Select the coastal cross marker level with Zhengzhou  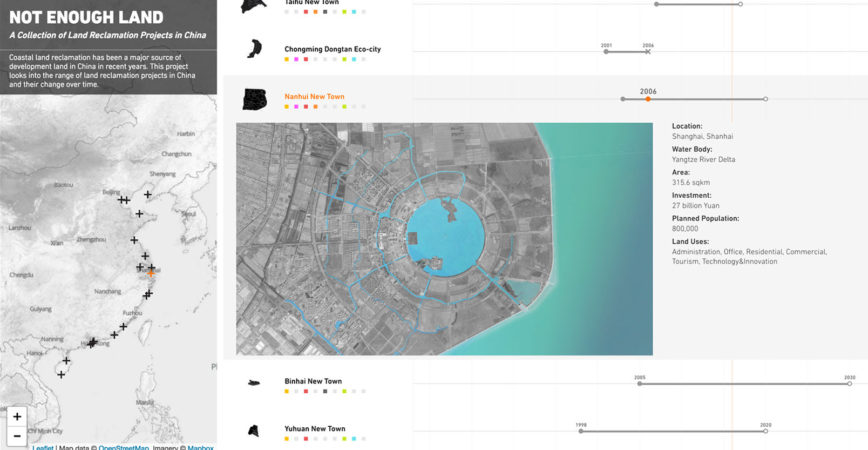(134, 240)
